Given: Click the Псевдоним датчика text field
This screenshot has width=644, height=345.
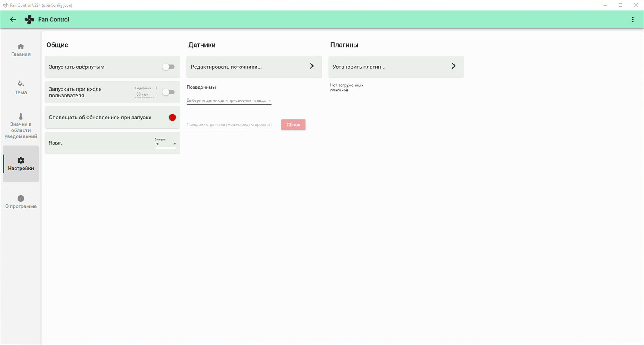Looking at the screenshot, I should coord(229,125).
